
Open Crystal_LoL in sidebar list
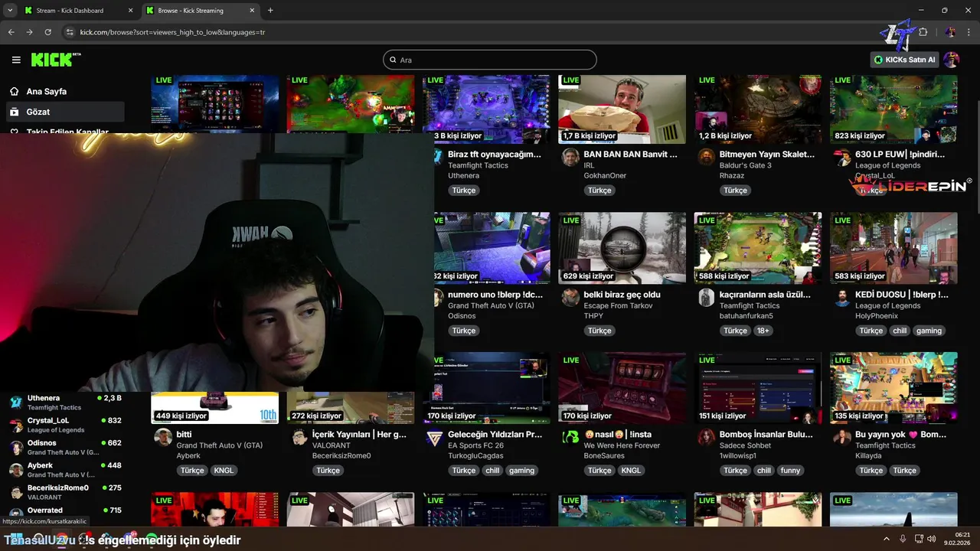(x=64, y=425)
